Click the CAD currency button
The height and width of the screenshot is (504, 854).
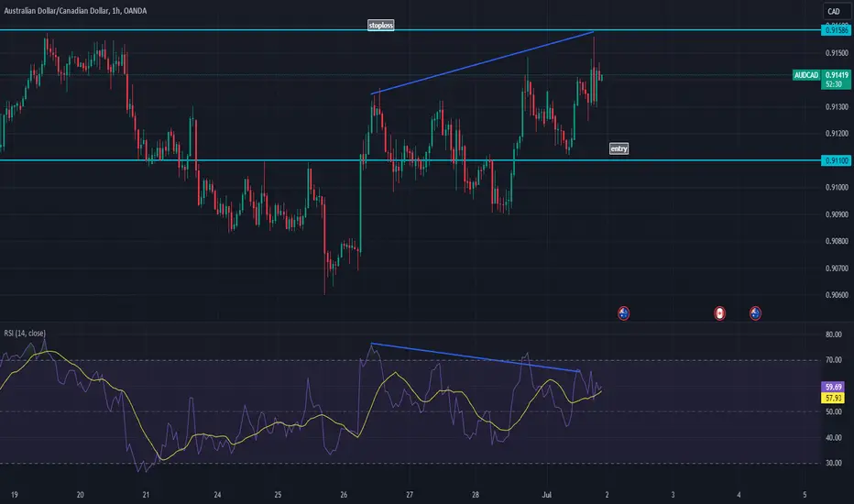[x=834, y=11]
